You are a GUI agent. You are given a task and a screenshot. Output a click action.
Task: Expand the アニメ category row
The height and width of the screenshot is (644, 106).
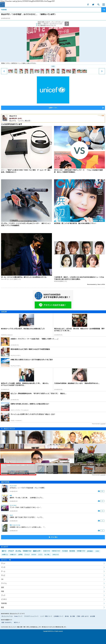point(53,563)
